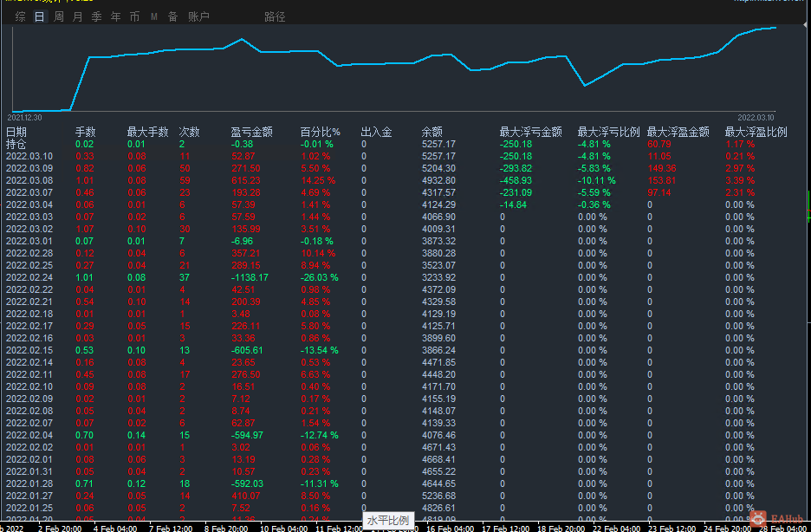Switch to the 月 monthly tab

pyautogui.click(x=78, y=17)
